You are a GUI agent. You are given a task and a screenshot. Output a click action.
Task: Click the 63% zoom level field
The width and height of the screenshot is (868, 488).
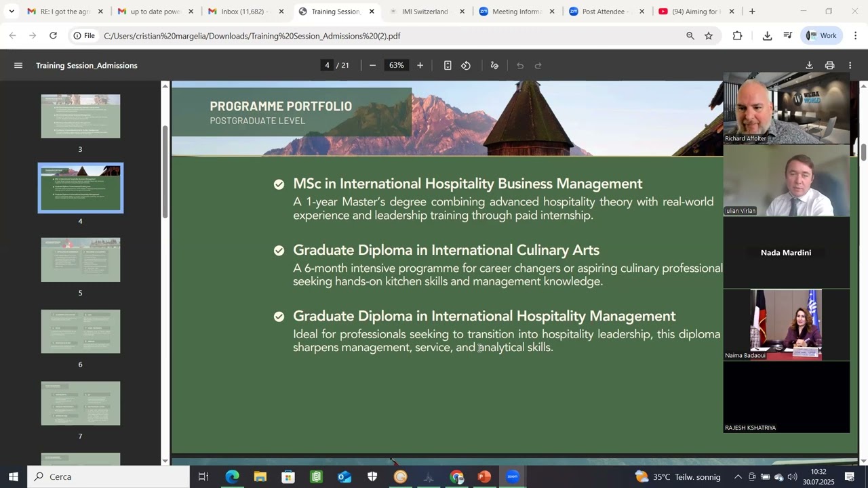(396, 66)
